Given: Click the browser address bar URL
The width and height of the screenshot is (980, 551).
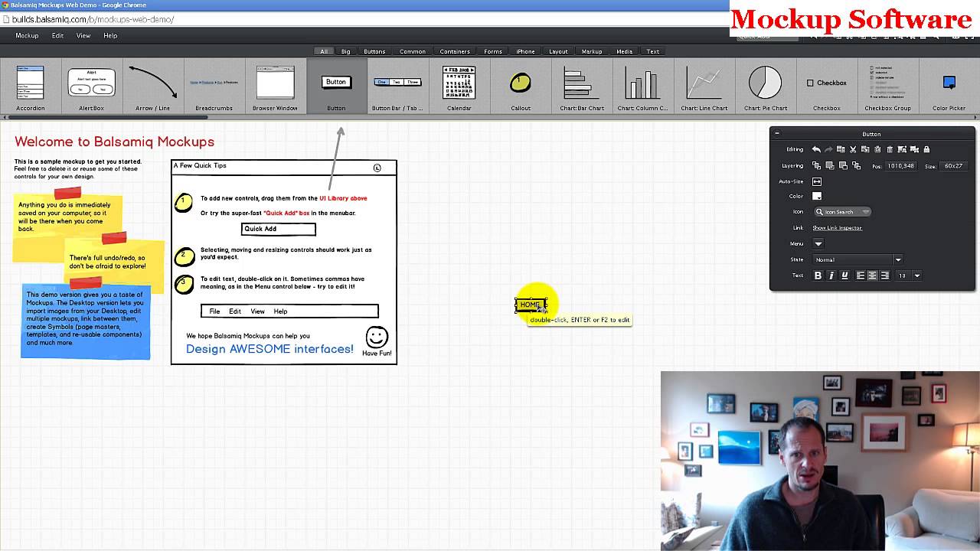Looking at the screenshot, I should pos(93,19).
